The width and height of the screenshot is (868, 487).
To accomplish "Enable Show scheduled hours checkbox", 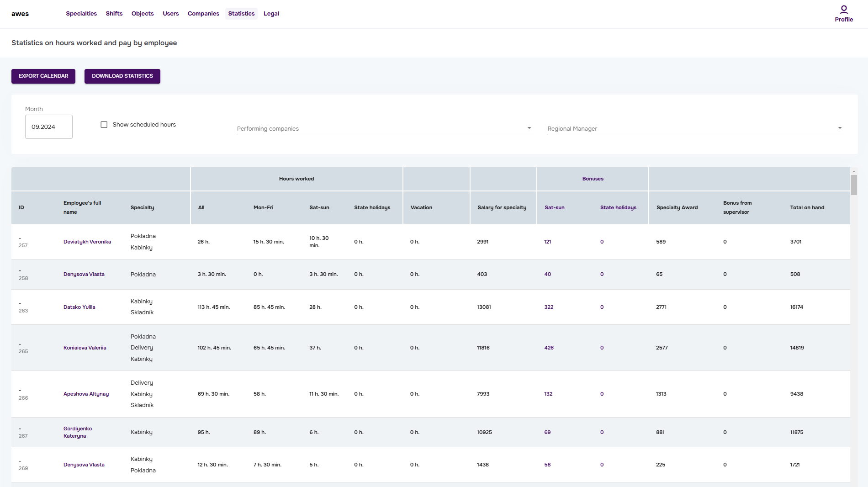I will coord(104,125).
